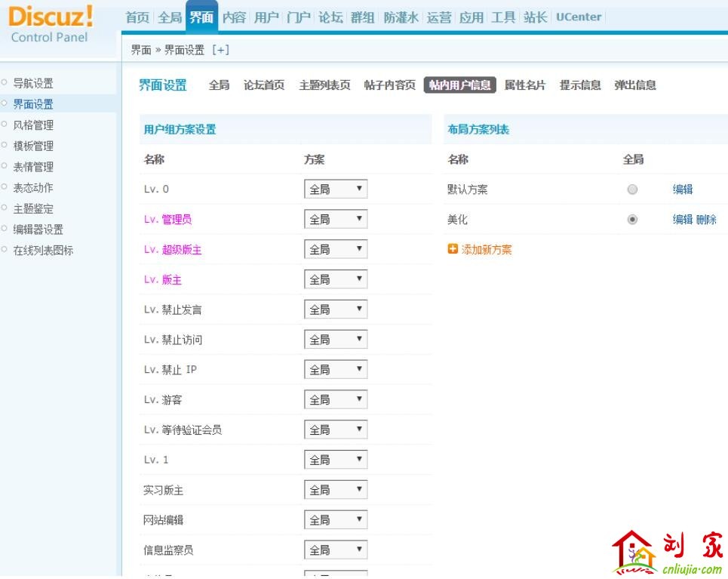Screen dimensions: 728x579
Task: Delete the 美化 scheme via 删除 link
Action: [x=706, y=220]
